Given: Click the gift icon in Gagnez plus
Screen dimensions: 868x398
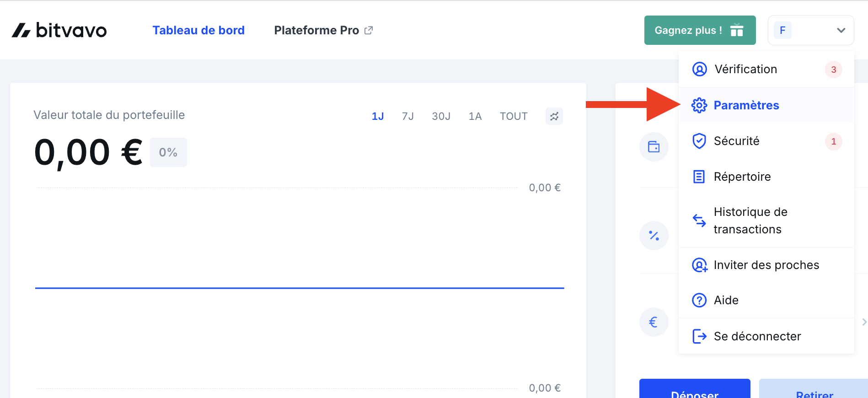Looking at the screenshot, I should pos(737,30).
